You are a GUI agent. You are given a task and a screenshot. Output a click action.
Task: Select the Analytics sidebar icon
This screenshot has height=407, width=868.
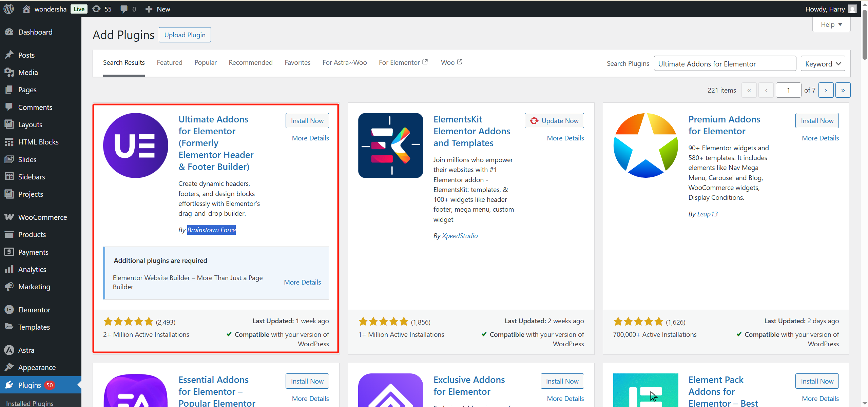(x=9, y=269)
